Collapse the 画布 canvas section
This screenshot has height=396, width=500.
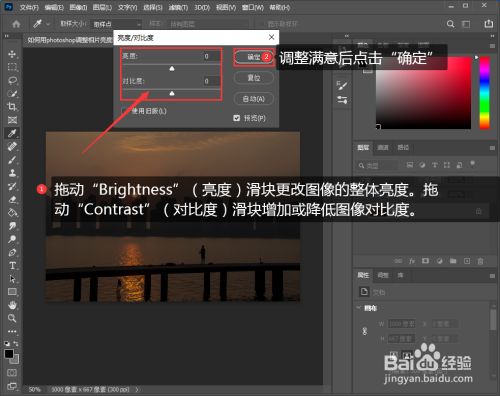(x=359, y=308)
